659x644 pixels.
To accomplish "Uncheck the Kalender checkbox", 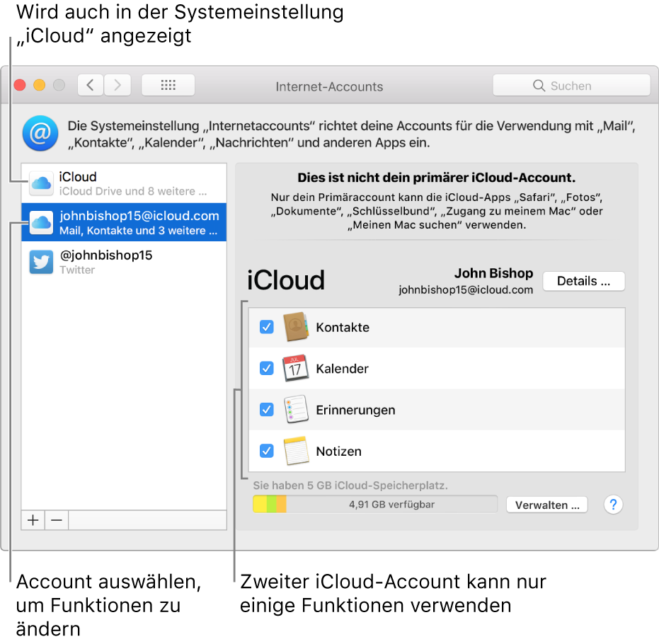I will pyautogui.click(x=266, y=368).
